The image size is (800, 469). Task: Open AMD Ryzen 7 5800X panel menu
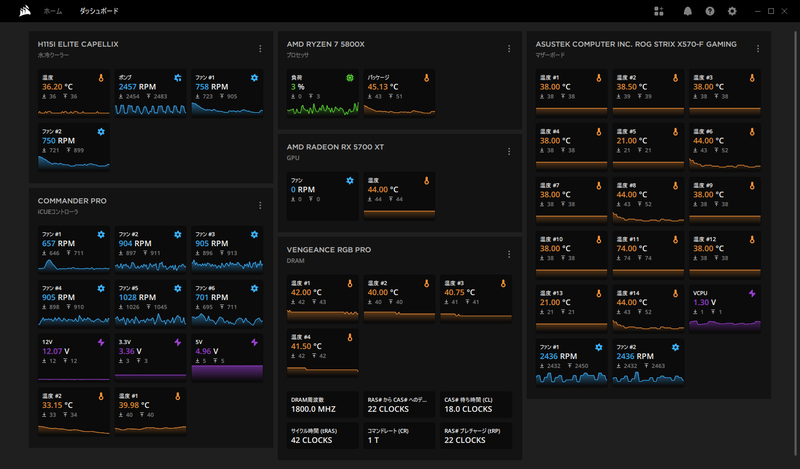click(x=508, y=48)
